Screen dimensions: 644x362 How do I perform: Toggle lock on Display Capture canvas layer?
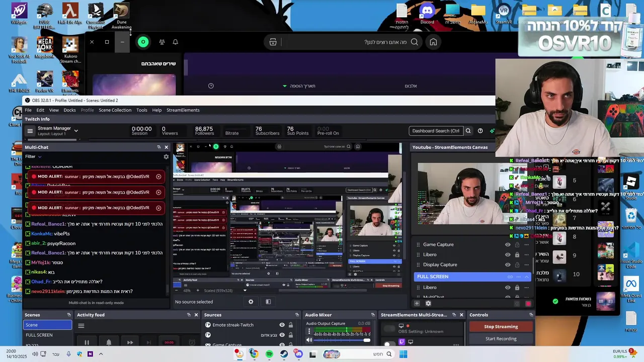517,265
